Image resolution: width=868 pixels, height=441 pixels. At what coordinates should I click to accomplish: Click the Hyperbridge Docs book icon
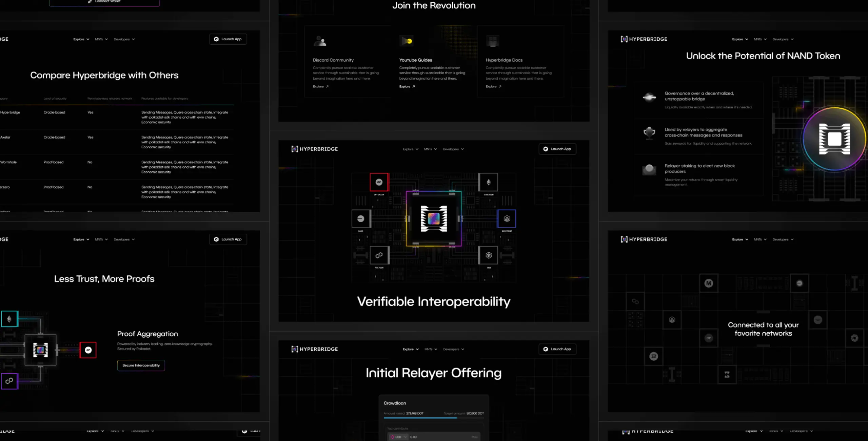tap(492, 41)
